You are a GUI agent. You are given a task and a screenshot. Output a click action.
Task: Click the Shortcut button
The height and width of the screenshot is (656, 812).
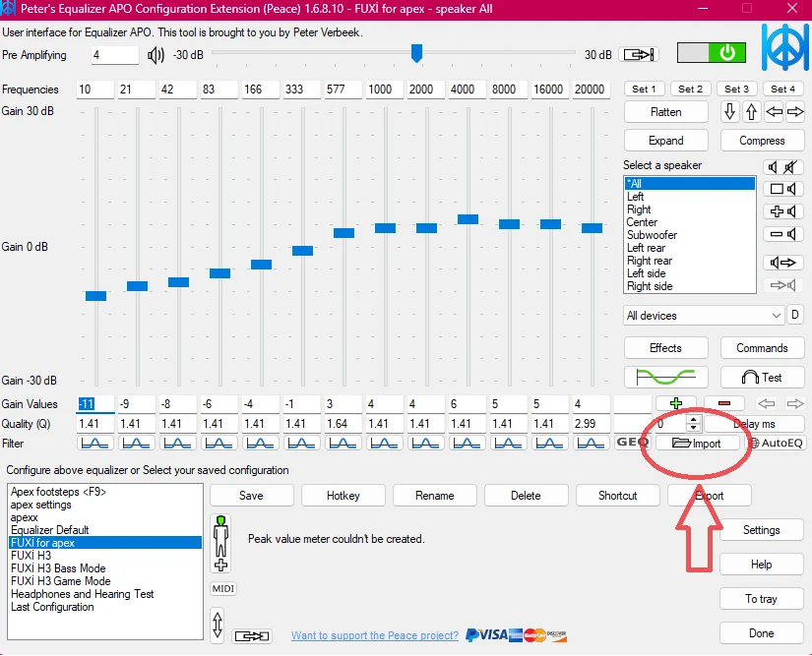pyautogui.click(x=618, y=496)
